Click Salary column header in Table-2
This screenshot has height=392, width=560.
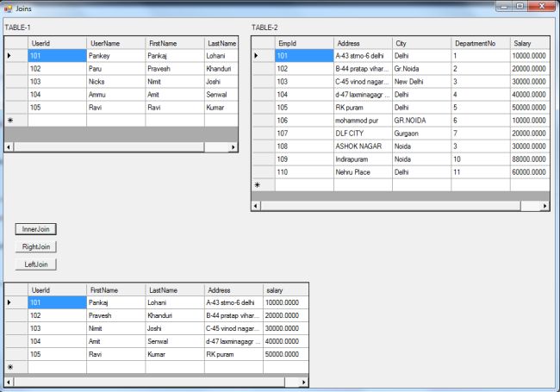coord(530,43)
